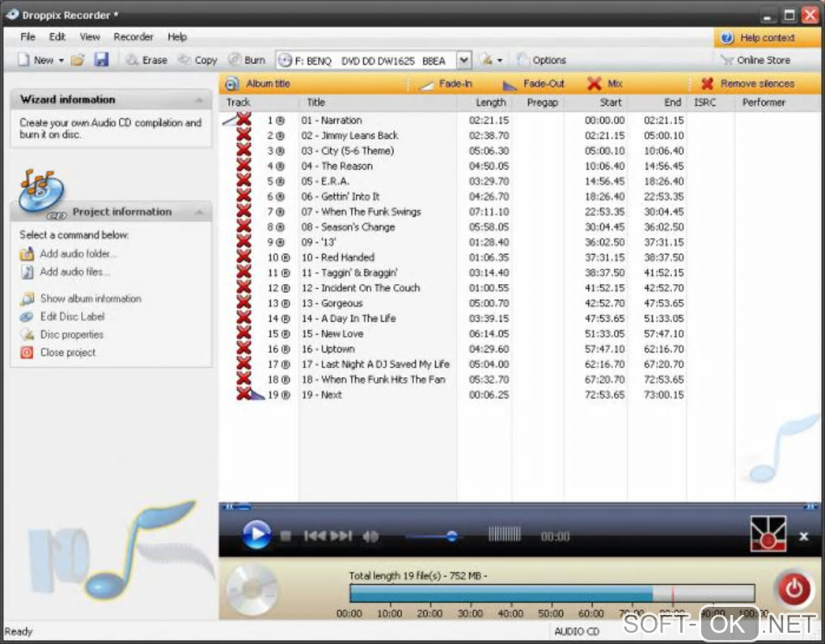Click the Performer column header
825x644 pixels.
[x=777, y=103]
